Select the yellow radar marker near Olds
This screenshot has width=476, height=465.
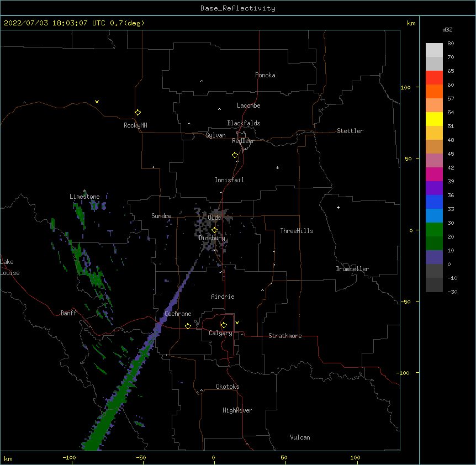214,230
